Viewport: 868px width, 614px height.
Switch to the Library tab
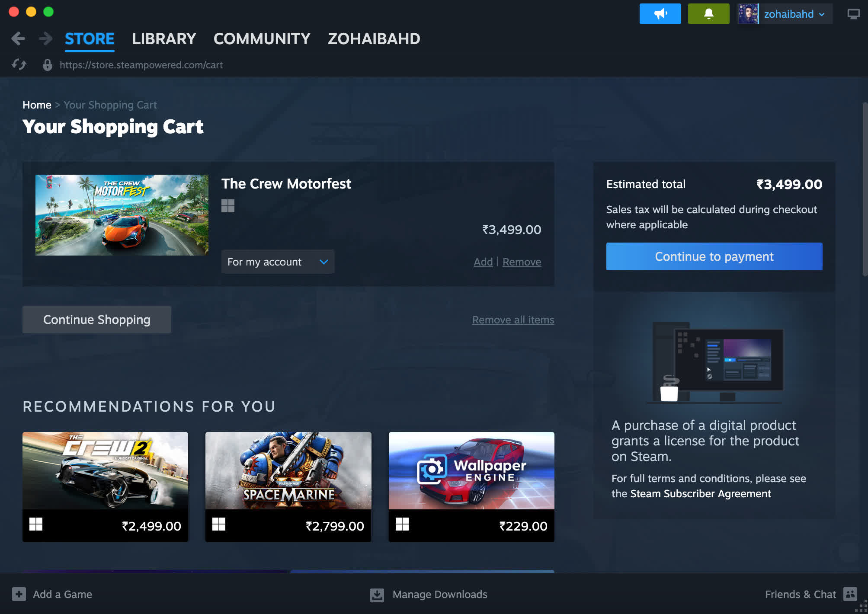coord(164,39)
